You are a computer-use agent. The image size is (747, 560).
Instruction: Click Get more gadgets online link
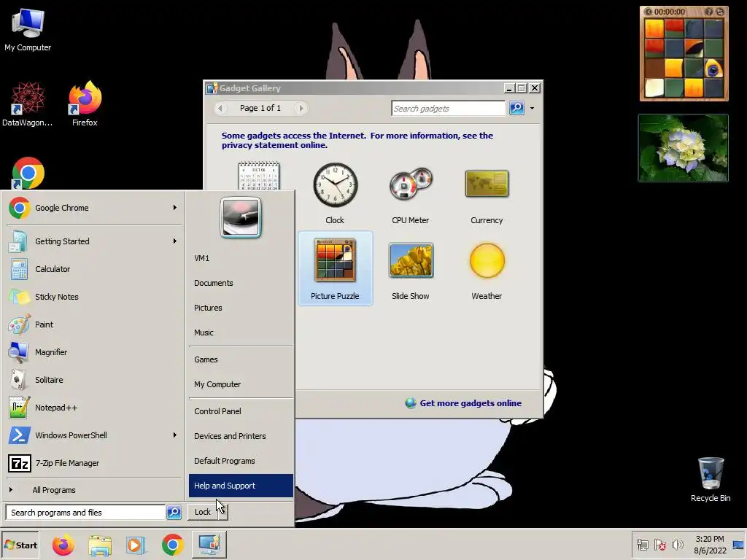pos(471,403)
